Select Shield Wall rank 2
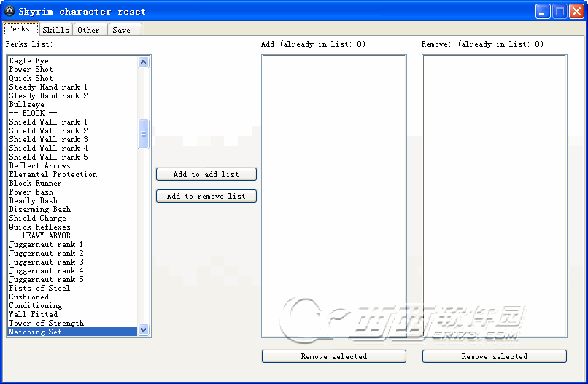 [x=73, y=130]
